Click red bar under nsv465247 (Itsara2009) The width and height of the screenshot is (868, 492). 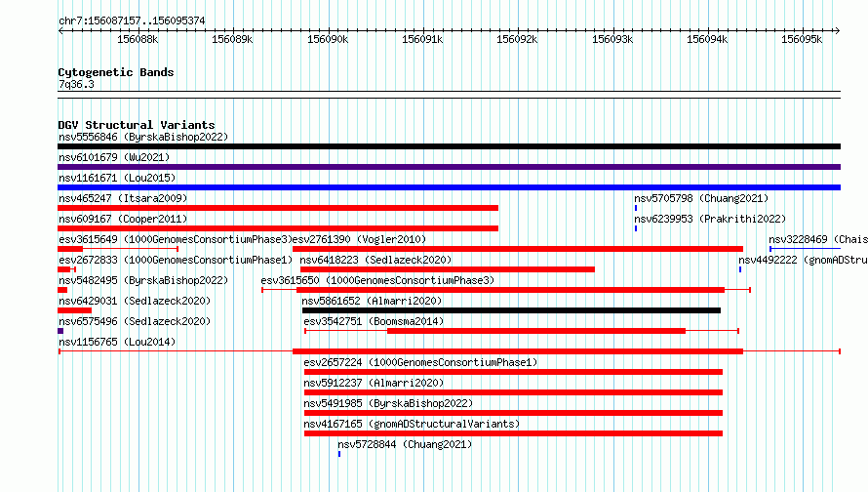click(x=278, y=208)
